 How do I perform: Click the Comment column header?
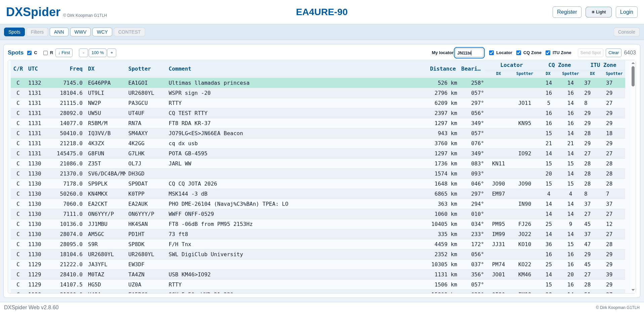[x=180, y=69]
